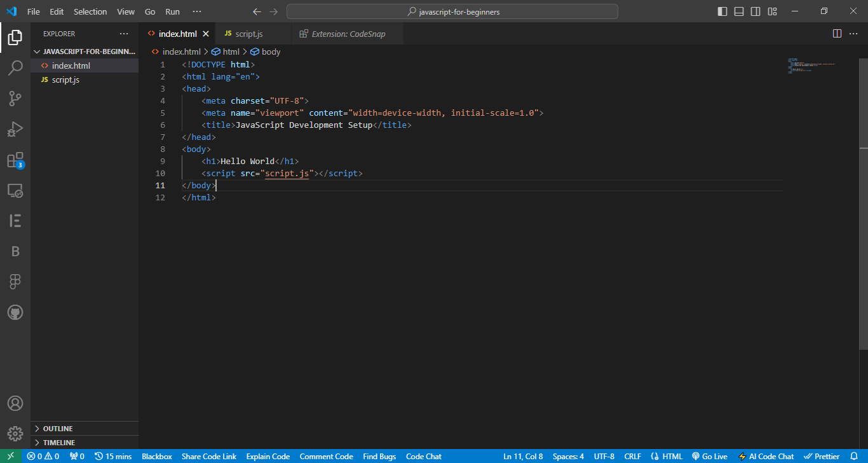Go forward using the right arrow
This screenshot has height=463, width=868.
click(274, 11)
